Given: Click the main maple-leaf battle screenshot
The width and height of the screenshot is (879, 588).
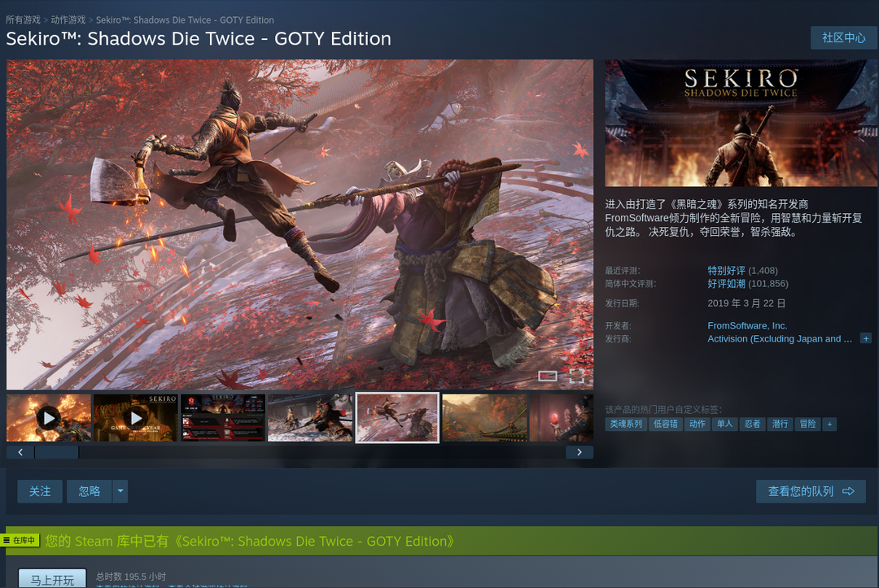Looking at the screenshot, I should coord(300,224).
